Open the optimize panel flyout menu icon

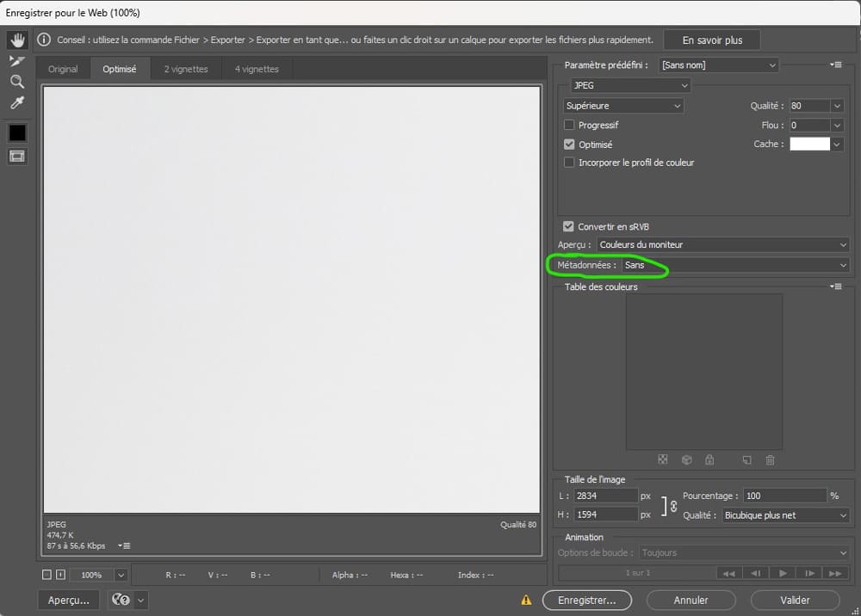(x=835, y=65)
